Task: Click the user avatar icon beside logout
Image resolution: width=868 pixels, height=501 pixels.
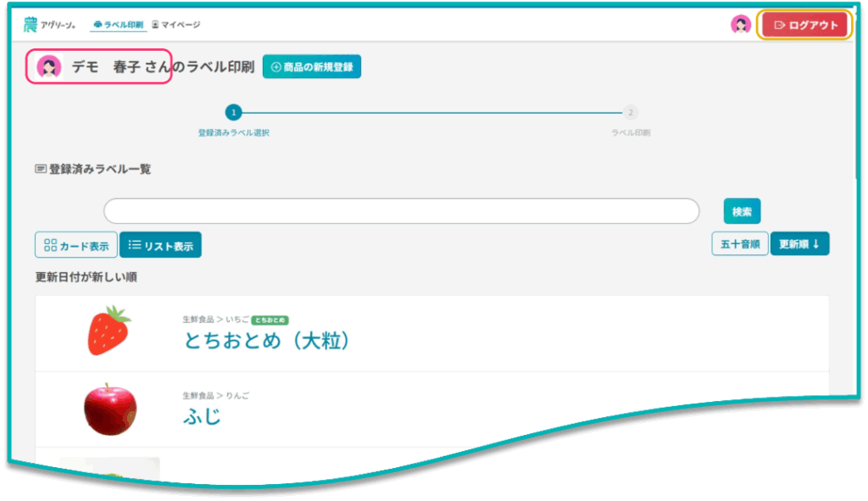Action: pyautogui.click(x=740, y=25)
